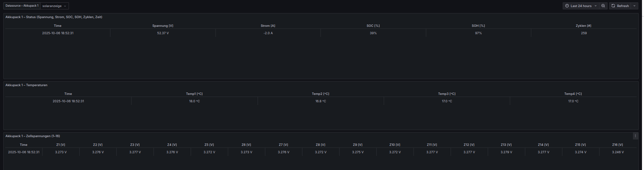
Task: Open the panel menu on Zellspannungen panel
Action: 635,136
